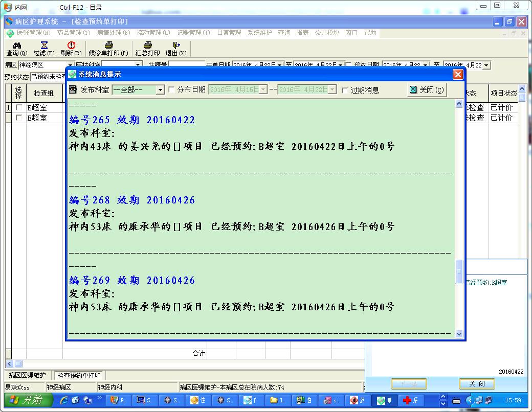The image size is (532, 412).
Task: Click message header 编号268 效期 20160426
Action: point(132,200)
